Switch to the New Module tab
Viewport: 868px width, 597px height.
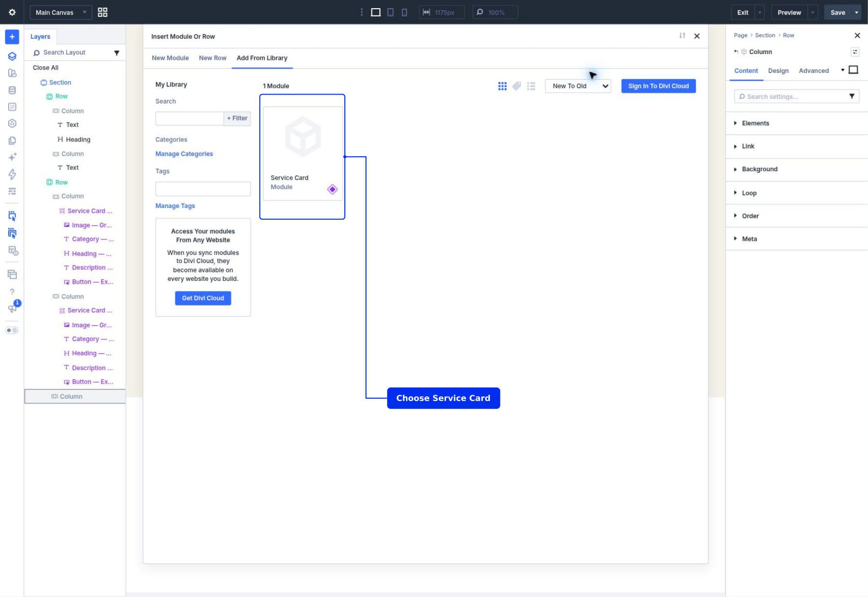point(170,58)
